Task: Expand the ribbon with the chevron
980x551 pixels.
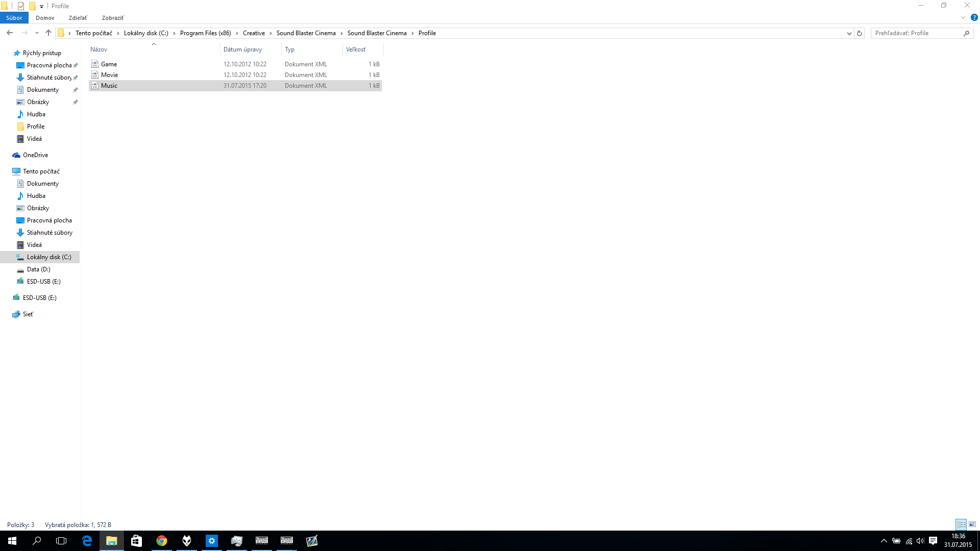Action: [963, 18]
